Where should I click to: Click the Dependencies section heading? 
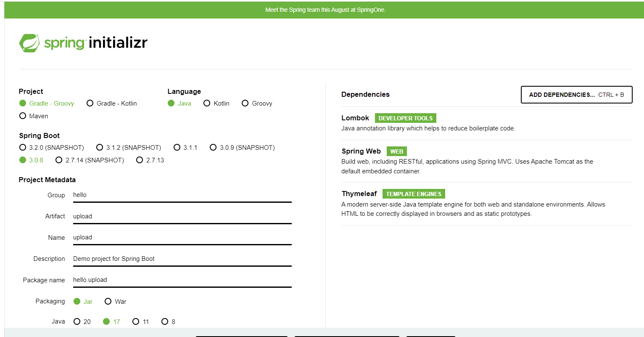(365, 95)
